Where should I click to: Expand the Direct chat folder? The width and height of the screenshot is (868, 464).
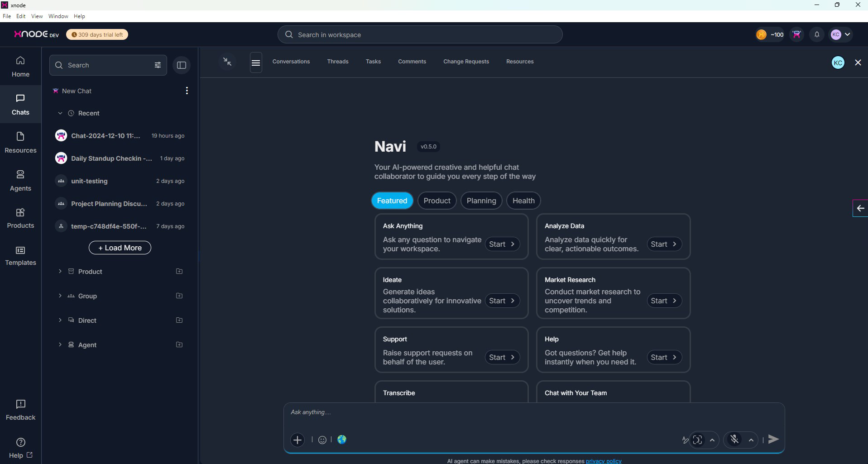(x=60, y=320)
